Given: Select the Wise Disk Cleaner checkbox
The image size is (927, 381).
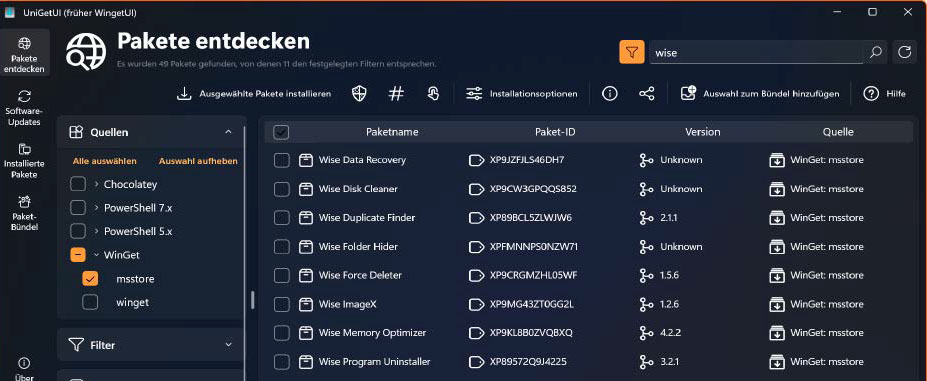Looking at the screenshot, I should click(x=281, y=189).
